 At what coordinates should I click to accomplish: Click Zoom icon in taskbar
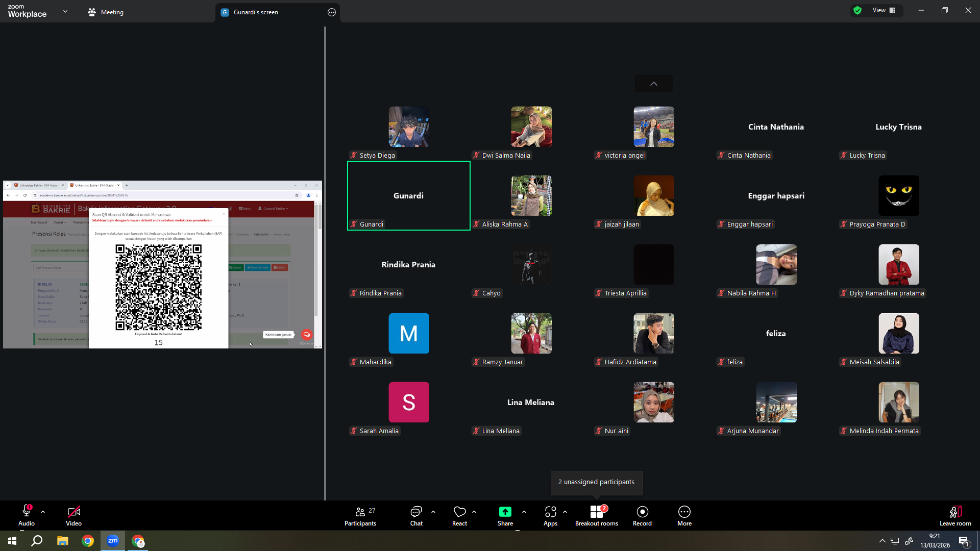(113, 541)
